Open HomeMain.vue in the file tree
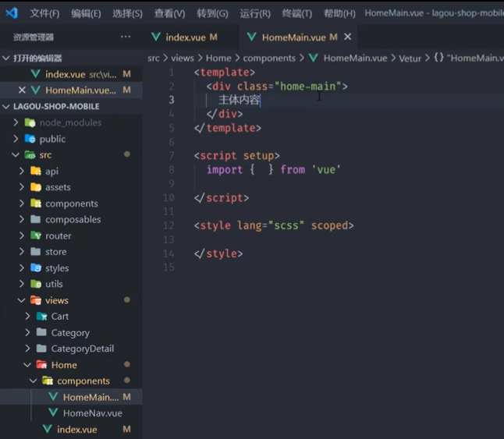This screenshot has width=504, height=439. point(71,397)
